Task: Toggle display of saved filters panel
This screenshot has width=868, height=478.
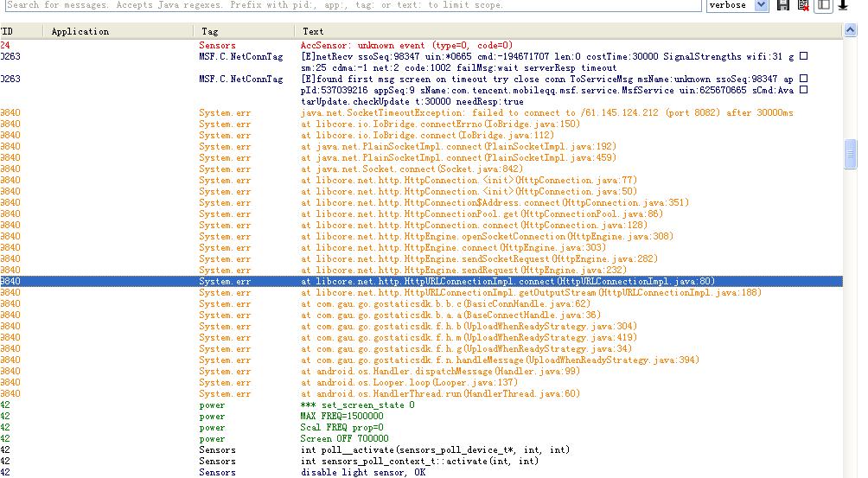Action: click(x=824, y=5)
